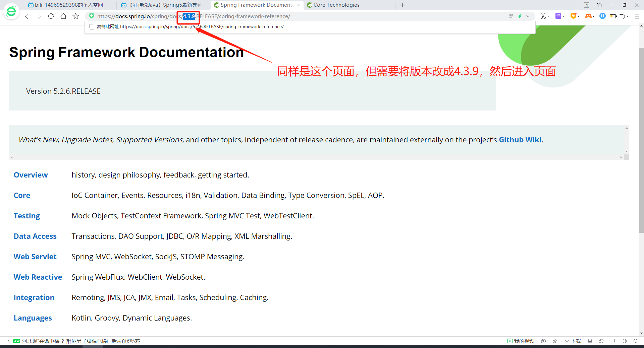Expand the address bar dropdown chevron
Screen dimensions: 644x348
pyautogui.click(x=528, y=16)
